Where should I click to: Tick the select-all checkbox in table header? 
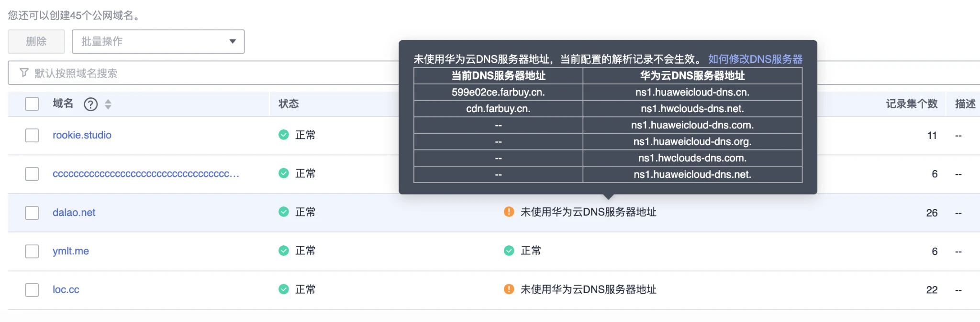click(x=32, y=104)
